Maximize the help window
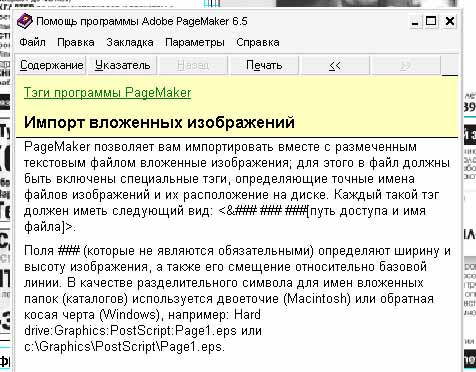This screenshot has height=372, width=476. point(431,22)
